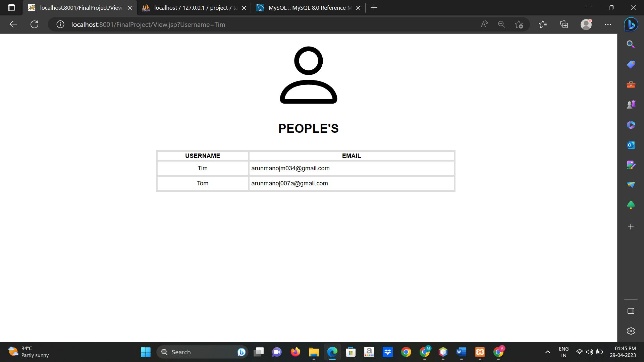Close the MySQL Reference Manual tab
Image resolution: width=644 pixels, height=362 pixels.
point(358,8)
